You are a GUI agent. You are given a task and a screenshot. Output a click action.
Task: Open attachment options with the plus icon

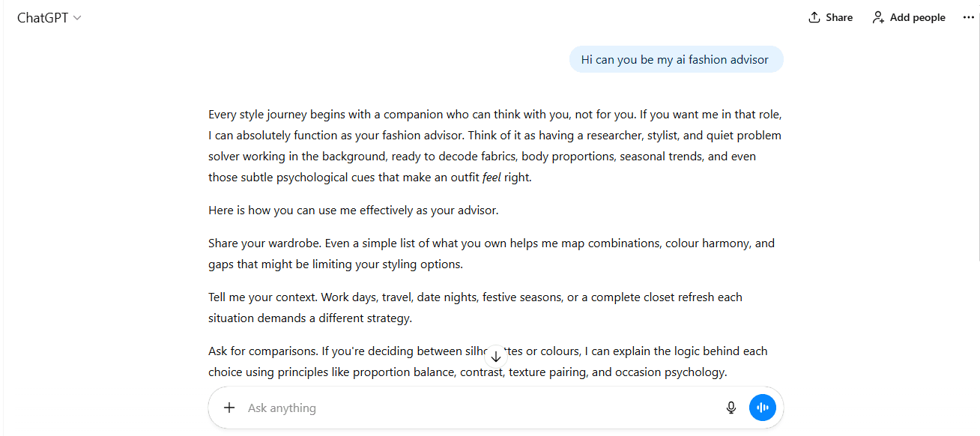229,408
